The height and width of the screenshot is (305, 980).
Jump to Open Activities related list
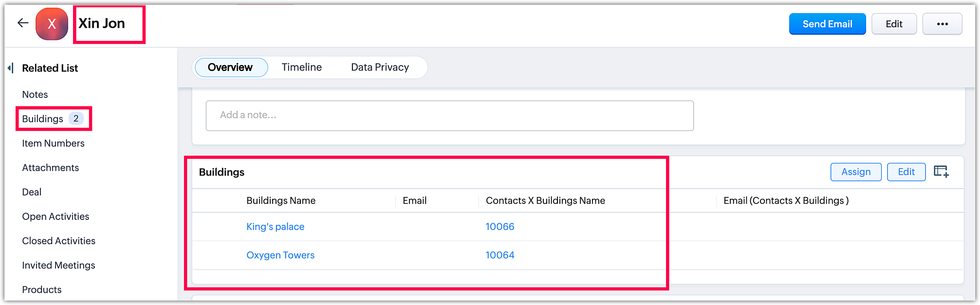point(55,216)
